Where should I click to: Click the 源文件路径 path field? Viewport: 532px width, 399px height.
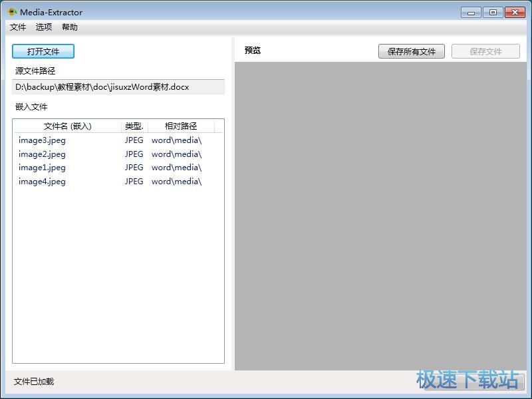point(118,86)
